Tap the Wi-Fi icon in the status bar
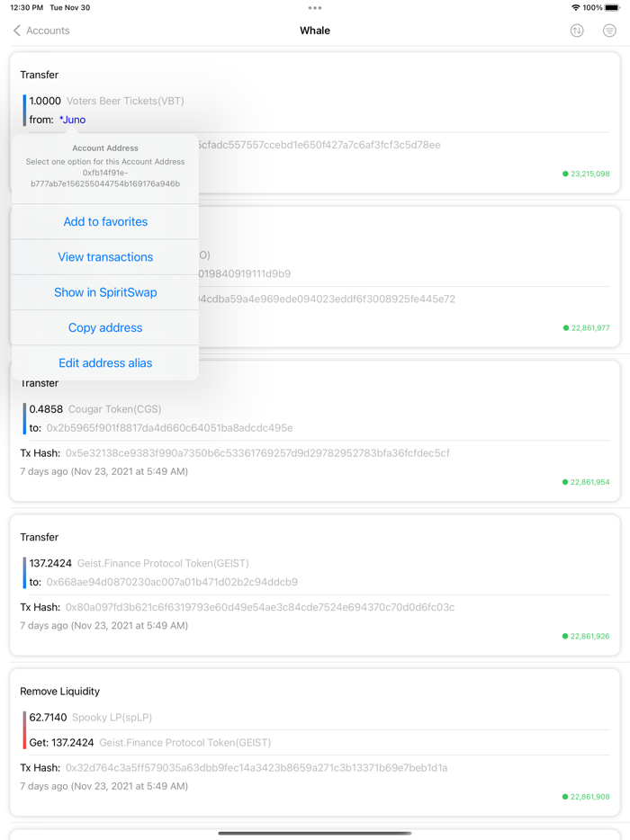The width and height of the screenshot is (630, 840). click(576, 7)
